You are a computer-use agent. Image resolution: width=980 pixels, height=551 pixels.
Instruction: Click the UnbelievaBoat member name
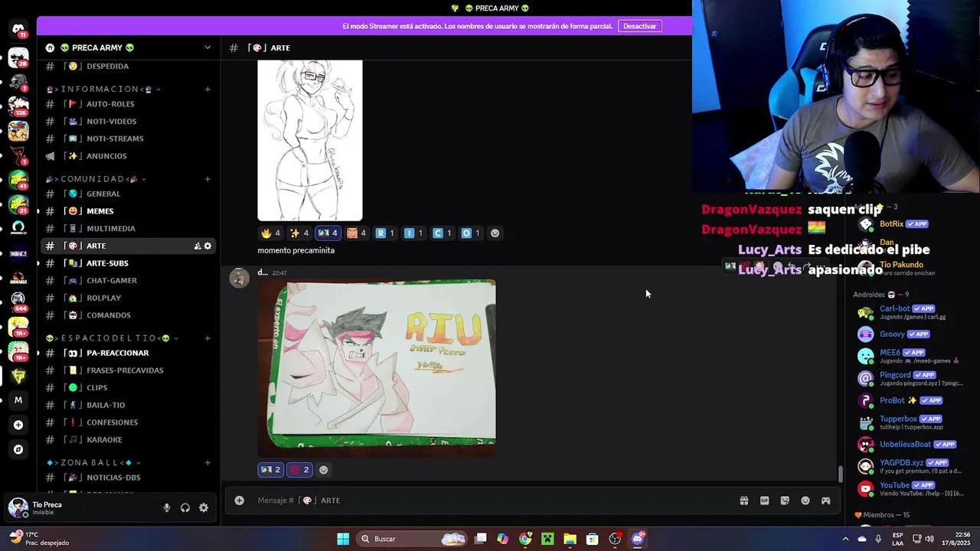coord(905,444)
